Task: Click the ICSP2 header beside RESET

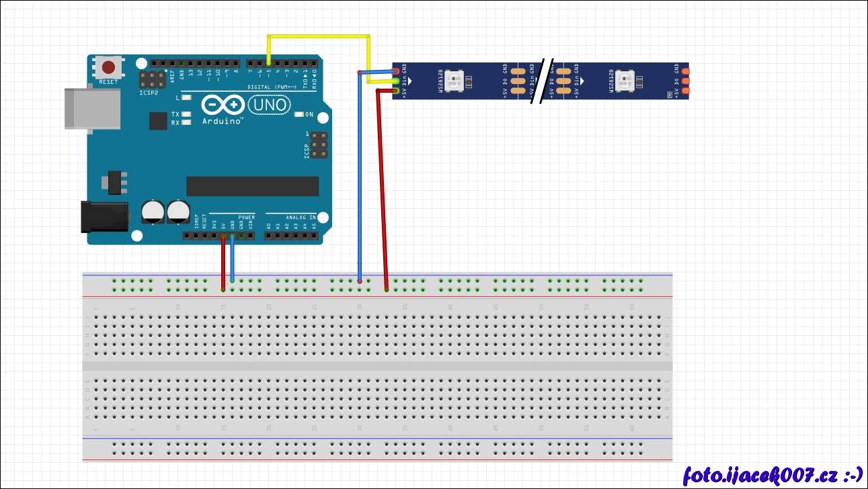Action: pos(153,80)
